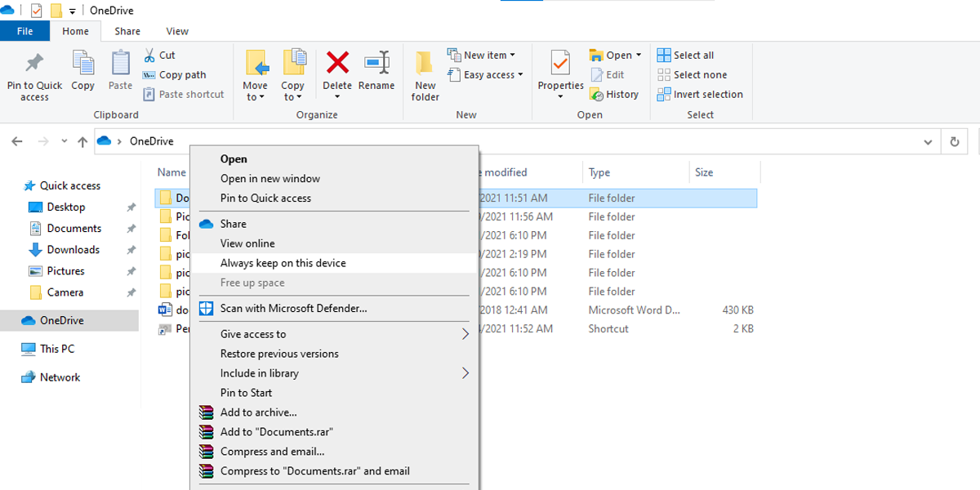The height and width of the screenshot is (490, 980).
Task: Click Select all in the ribbon
Action: [693, 55]
